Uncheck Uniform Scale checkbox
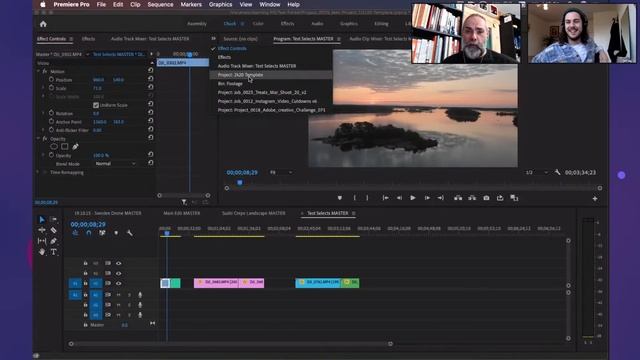This screenshot has height=360, width=640. pyautogui.click(x=96, y=105)
